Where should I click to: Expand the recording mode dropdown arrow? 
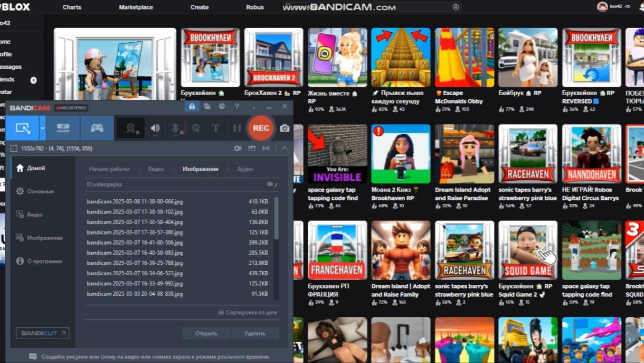pos(42,128)
